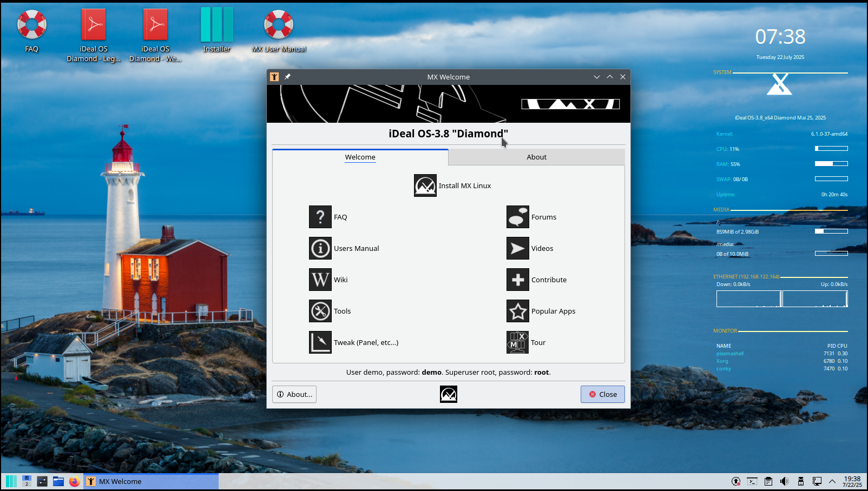Open the MX User Manual desktop icon
The image size is (868, 491).
click(x=279, y=24)
